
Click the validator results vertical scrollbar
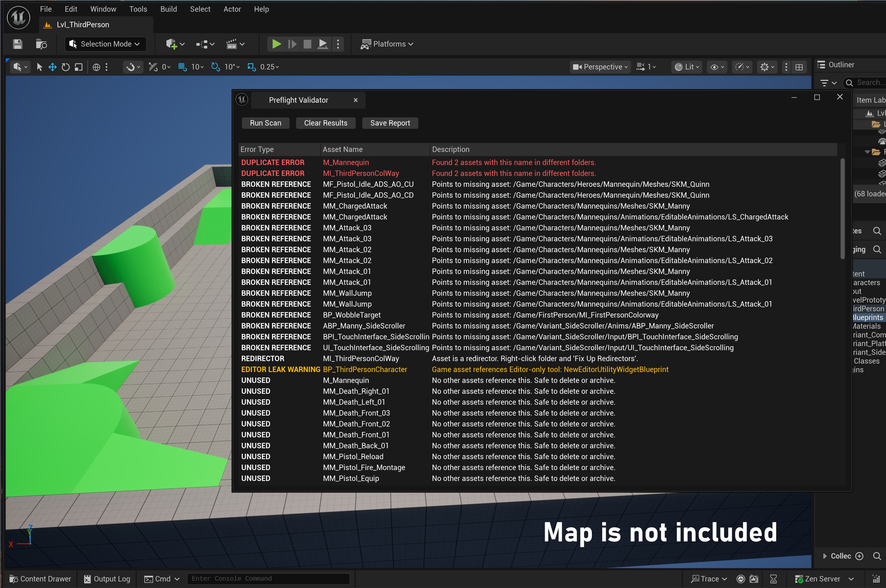[x=842, y=208]
